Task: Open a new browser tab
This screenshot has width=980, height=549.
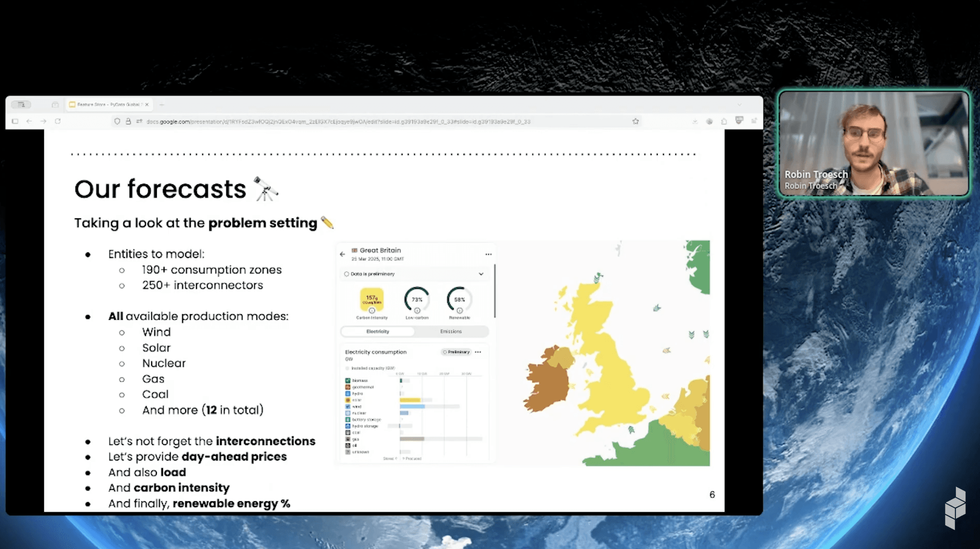Action: [162, 104]
